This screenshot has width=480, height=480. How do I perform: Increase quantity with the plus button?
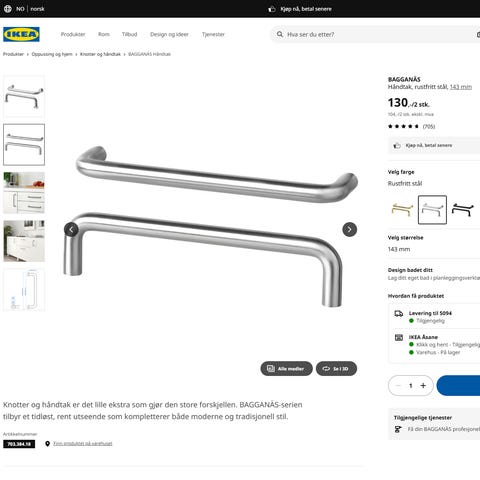pos(423,386)
